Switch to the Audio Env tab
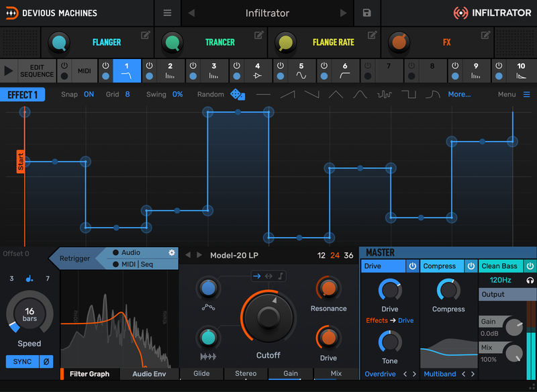Image resolution: width=537 pixels, height=392 pixels. pyautogui.click(x=150, y=374)
